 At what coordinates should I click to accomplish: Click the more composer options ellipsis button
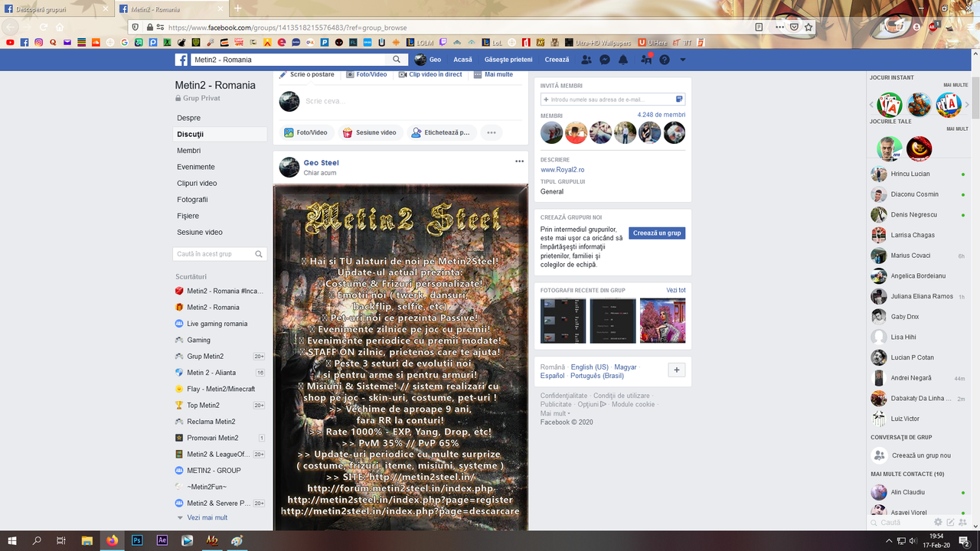pyautogui.click(x=492, y=132)
